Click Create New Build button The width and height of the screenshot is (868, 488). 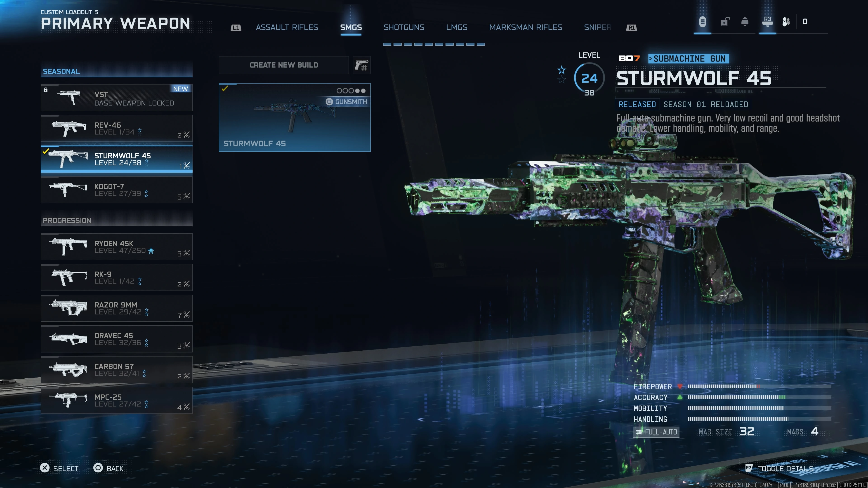[x=284, y=65]
